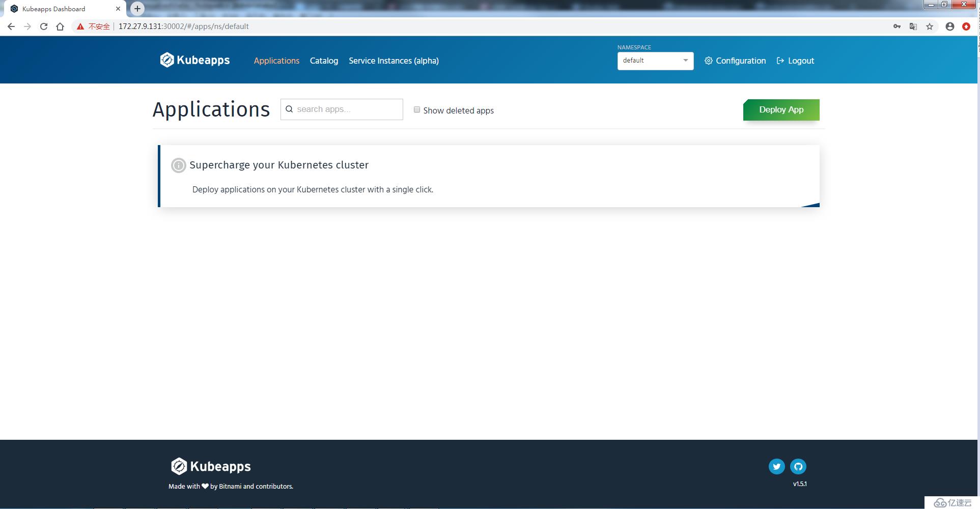This screenshot has width=980, height=509.
Task: Click the magnifier icon in search box
Action: point(289,109)
